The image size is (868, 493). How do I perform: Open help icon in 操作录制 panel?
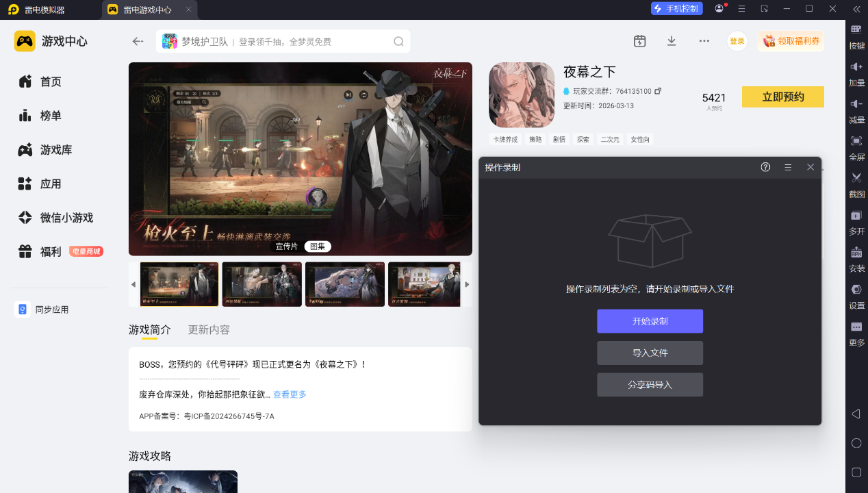[x=765, y=167]
